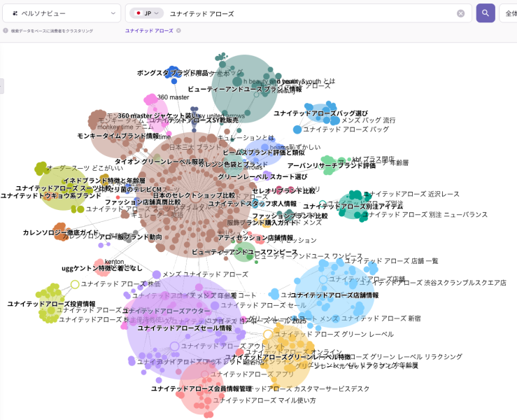Click the ユナイテッドアローズ 渋谷スクランブルスクエア店 keyword
Screen dimensions: 517x420
[x=432, y=283]
